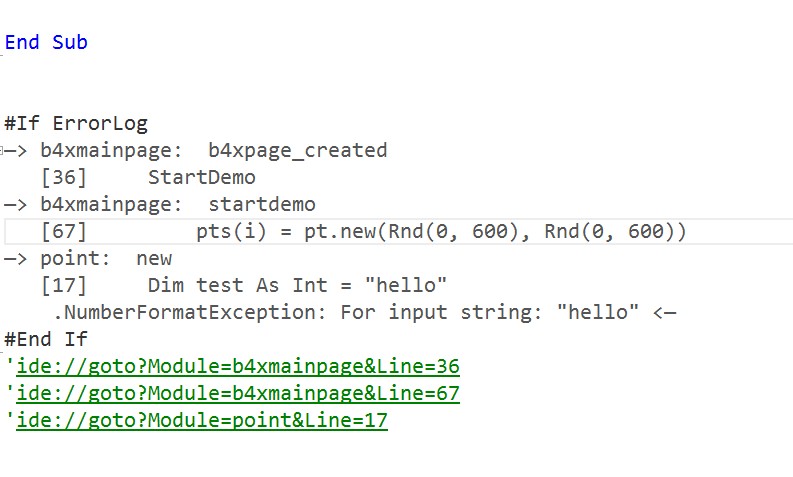Click the b4xpage_created sub name

click(x=297, y=151)
